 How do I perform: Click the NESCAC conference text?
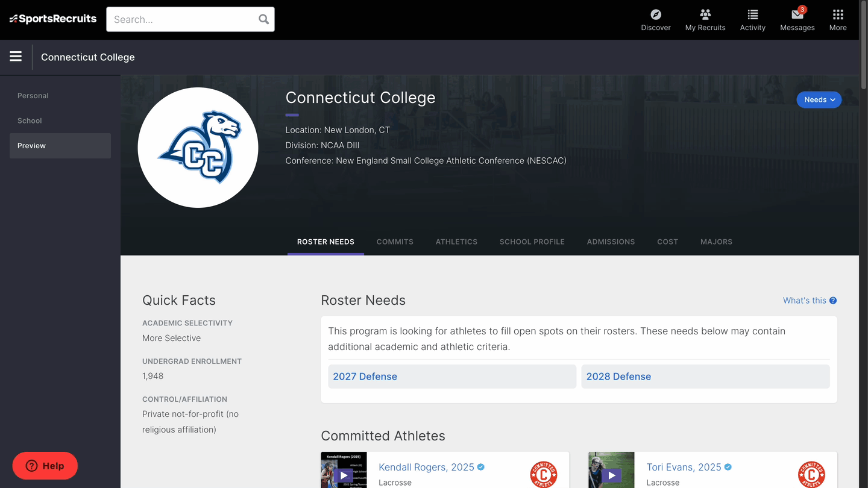(426, 161)
